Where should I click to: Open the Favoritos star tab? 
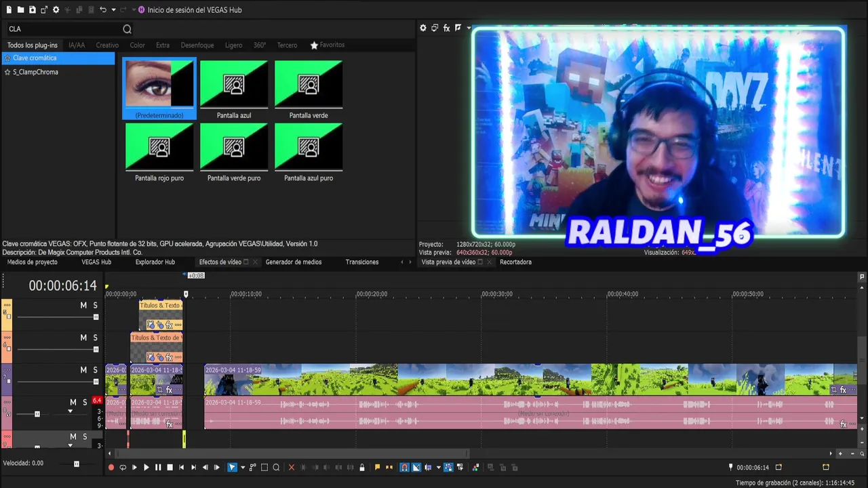[x=328, y=45]
